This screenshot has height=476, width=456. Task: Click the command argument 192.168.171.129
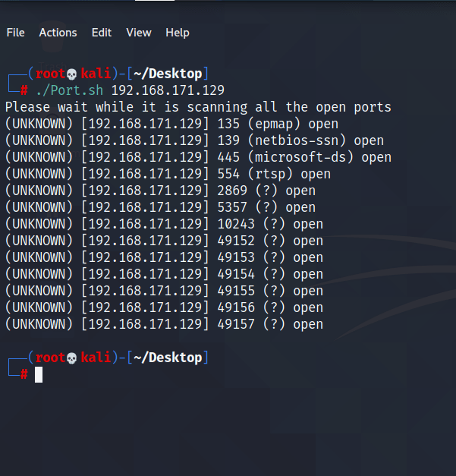(x=168, y=90)
